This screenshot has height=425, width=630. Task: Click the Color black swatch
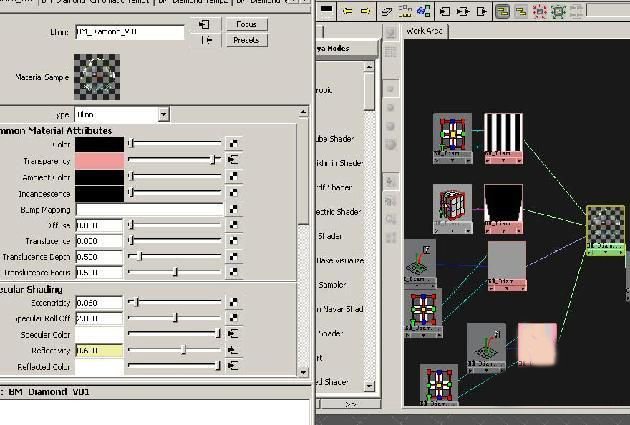point(99,144)
